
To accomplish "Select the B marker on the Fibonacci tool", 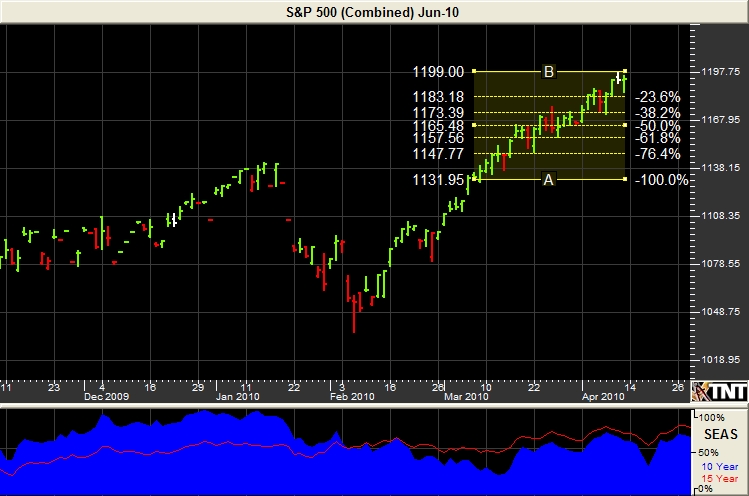I will [x=549, y=72].
